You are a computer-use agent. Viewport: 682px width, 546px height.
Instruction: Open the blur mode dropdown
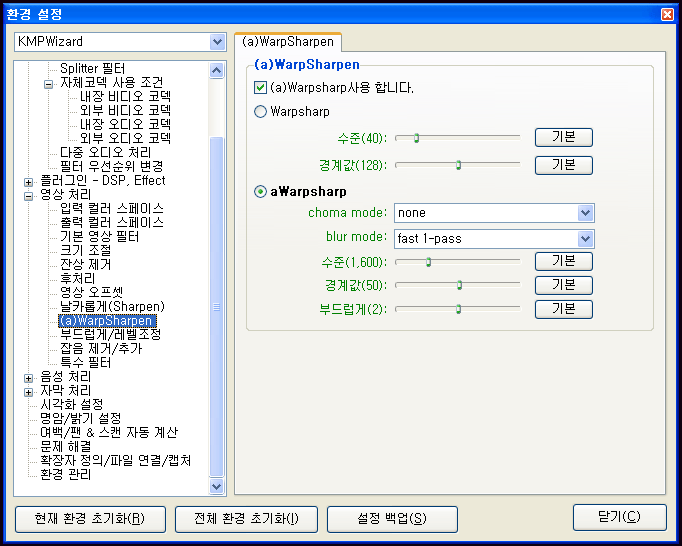[x=585, y=238]
